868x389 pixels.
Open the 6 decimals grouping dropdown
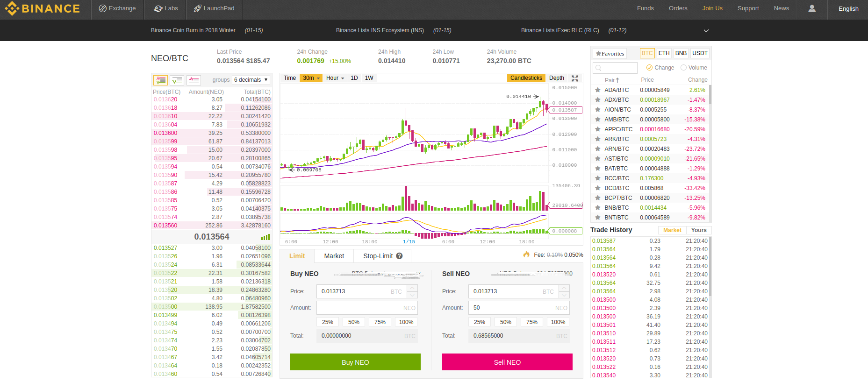point(251,80)
